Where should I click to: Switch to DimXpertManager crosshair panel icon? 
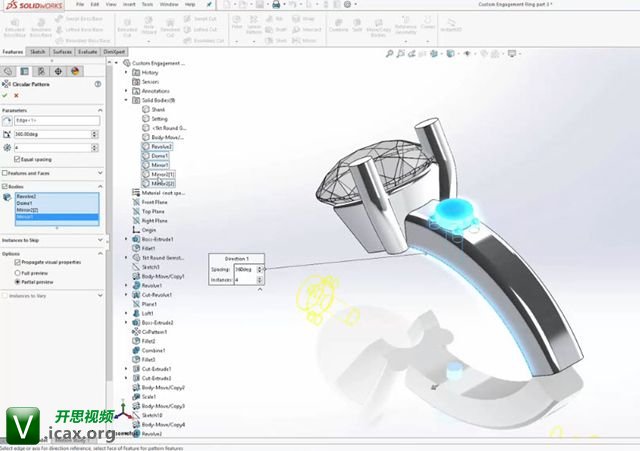pos(58,71)
